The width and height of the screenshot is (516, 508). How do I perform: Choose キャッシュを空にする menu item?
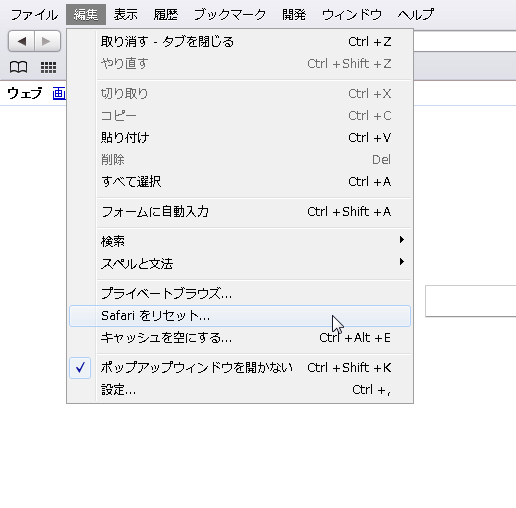click(240, 338)
